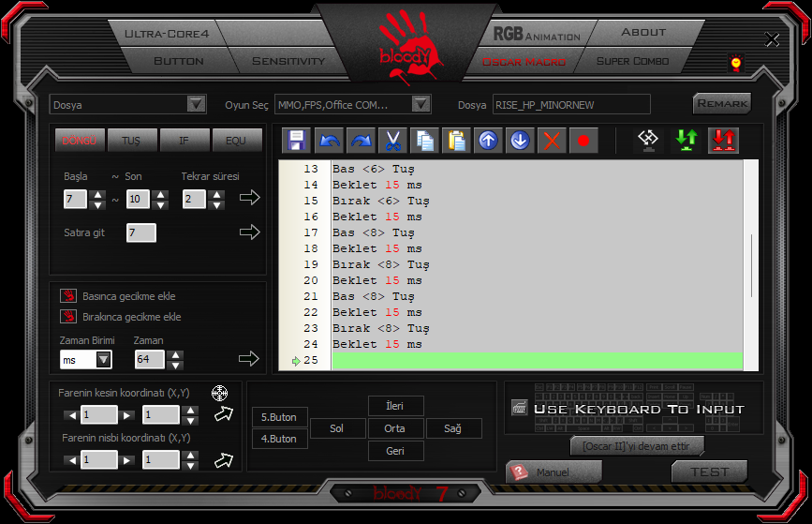The height and width of the screenshot is (524, 812).
Task: Switch to the Ultra-Core4 tab
Action: (167, 34)
